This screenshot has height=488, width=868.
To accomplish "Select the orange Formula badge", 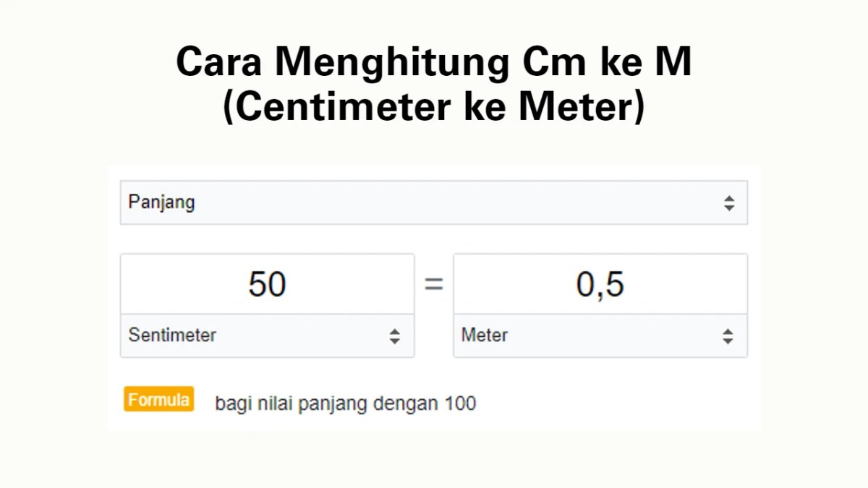I will click(158, 398).
